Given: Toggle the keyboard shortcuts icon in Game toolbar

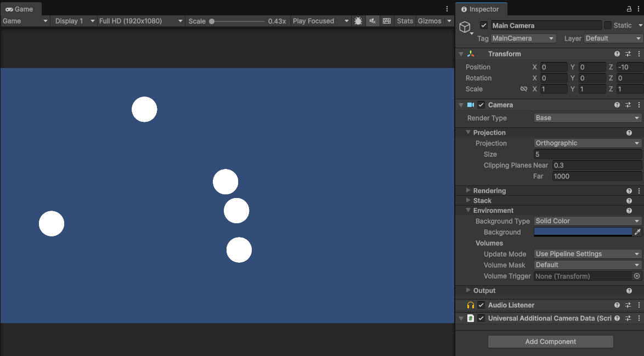Looking at the screenshot, I should (387, 21).
